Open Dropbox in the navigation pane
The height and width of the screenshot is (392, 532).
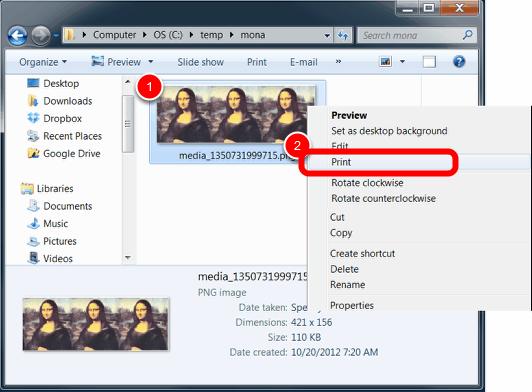click(54, 118)
